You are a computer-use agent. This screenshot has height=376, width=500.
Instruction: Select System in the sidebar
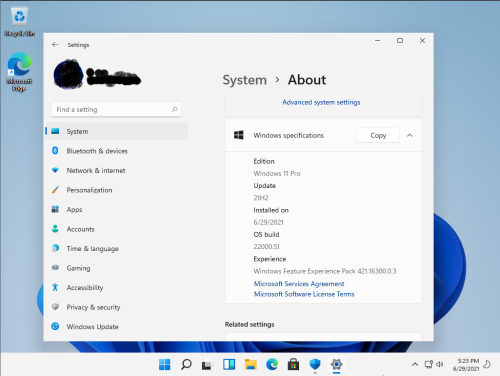tap(116, 131)
